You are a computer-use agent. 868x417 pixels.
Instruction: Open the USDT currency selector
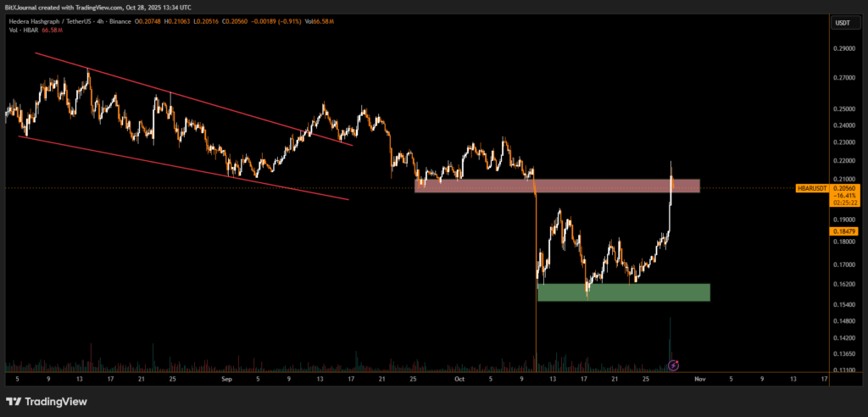coord(843,23)
